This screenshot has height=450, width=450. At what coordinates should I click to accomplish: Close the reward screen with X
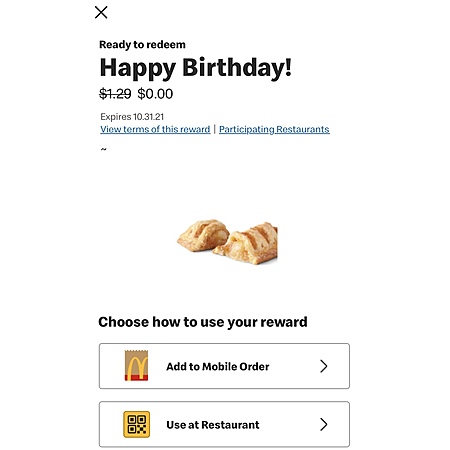(x=101, y=12)
